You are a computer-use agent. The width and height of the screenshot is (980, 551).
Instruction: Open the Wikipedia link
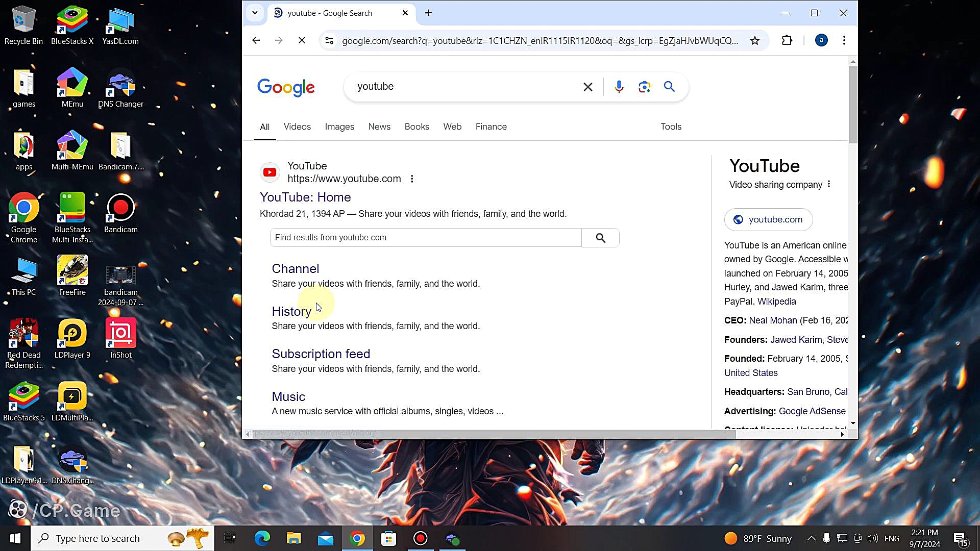point(776,302)
